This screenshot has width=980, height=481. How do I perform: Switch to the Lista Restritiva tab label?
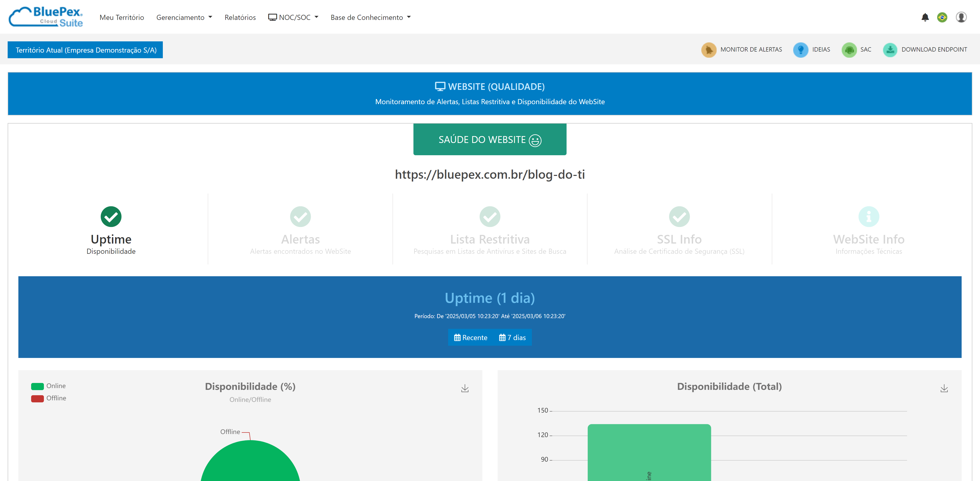click(490, 239)
